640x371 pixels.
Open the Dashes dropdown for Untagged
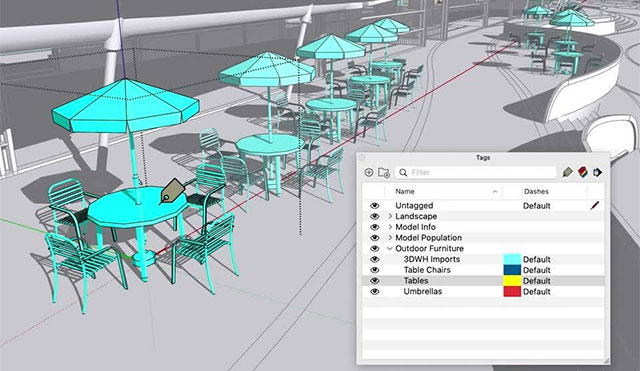click(x=537, y=206)
